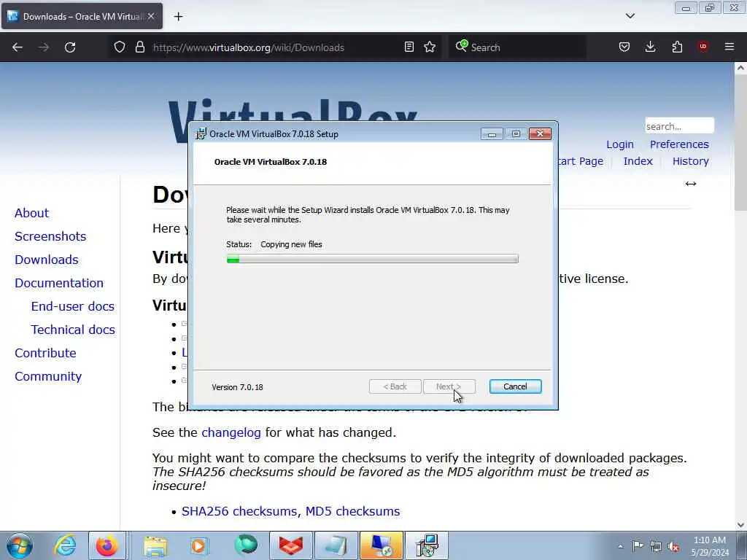Screen dimensions: 747x560
Task: Click the page vertical scrollbar thumb
Action: click(x=740, y=143)
